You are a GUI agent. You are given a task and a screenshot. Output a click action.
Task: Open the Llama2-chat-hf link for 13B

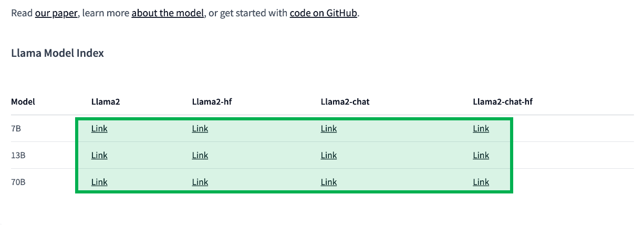(x=481, y=155)
